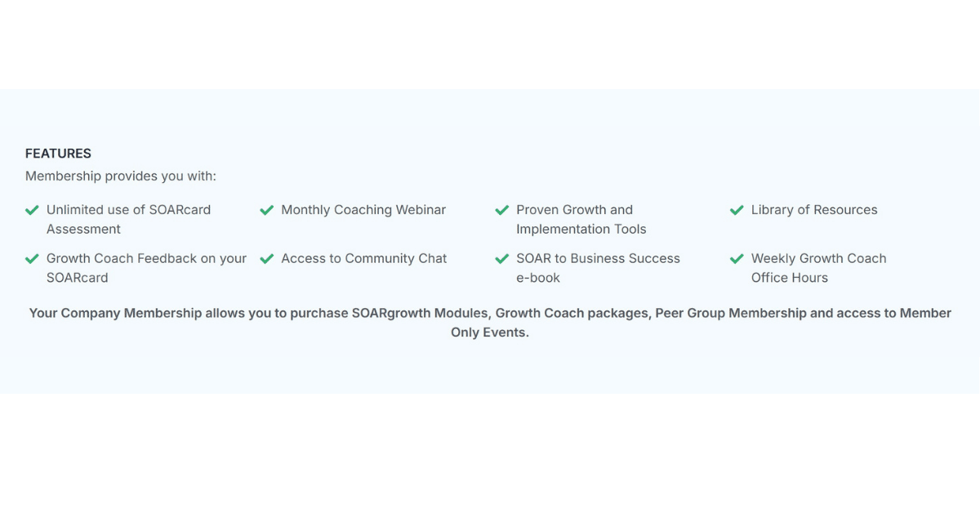
Task: Click checkmark next to Library of Resources
Action: click(737, 210)
